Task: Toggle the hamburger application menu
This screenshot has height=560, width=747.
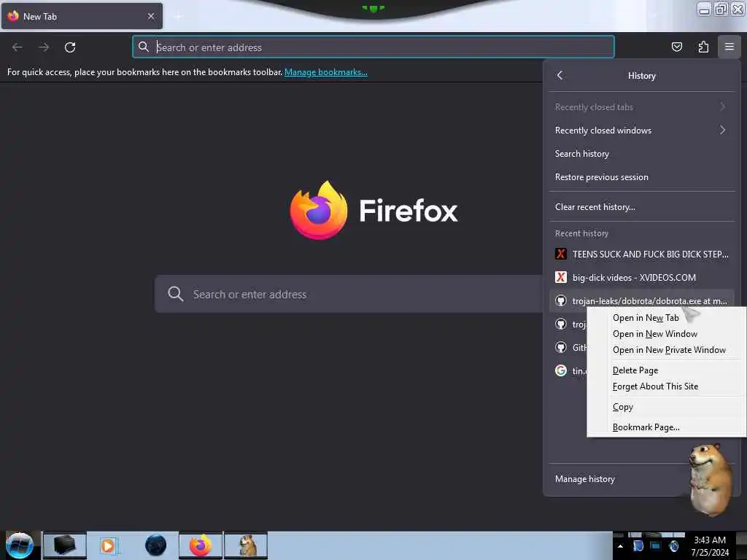Action: [729, 47]
